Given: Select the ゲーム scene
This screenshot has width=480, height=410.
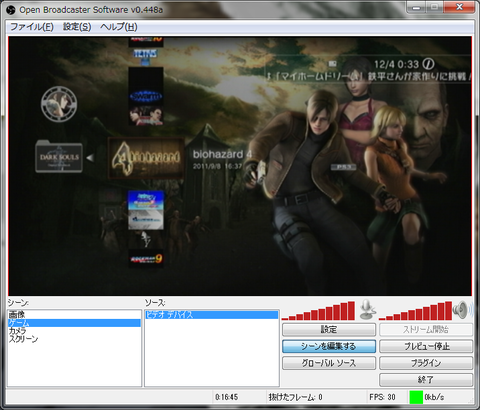Looking at the screenshot, I should [74, 323].
